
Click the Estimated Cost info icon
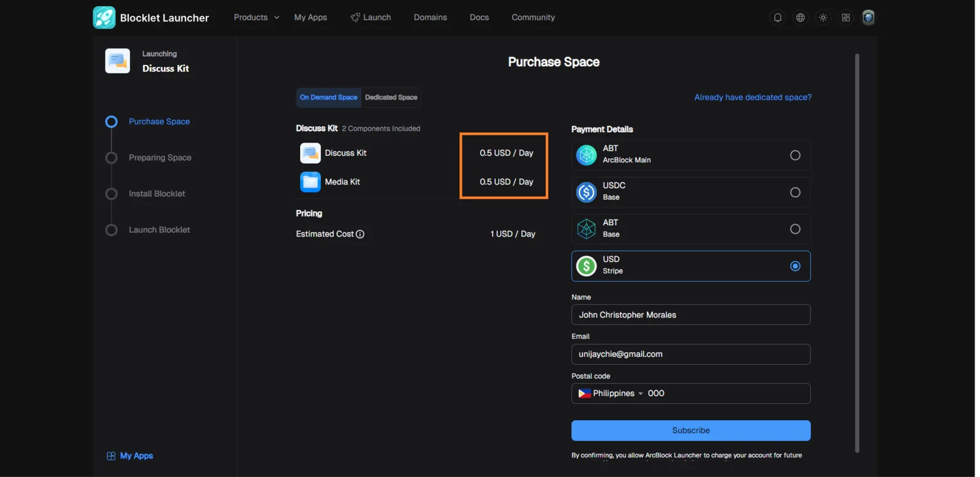coord(360,234)
